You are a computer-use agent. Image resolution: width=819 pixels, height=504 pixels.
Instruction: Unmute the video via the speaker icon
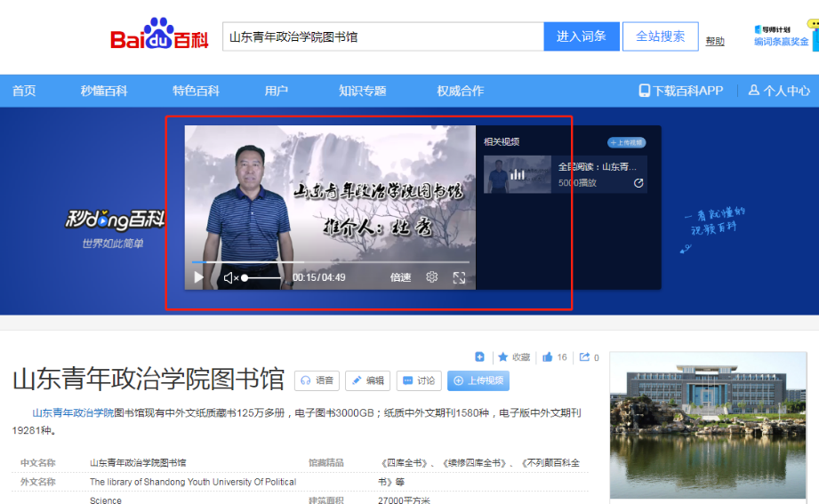(x=230, y=277)
